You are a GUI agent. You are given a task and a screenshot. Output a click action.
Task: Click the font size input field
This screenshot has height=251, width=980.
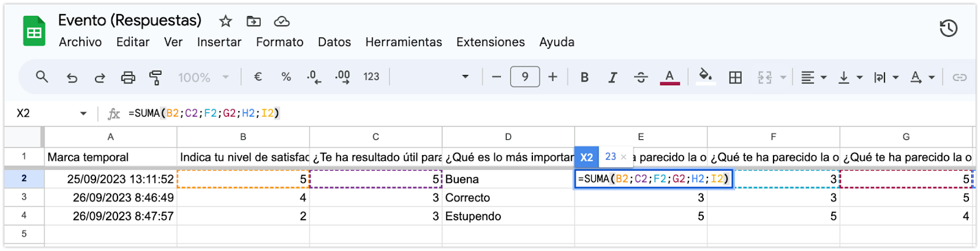click(x=525, y=77)
